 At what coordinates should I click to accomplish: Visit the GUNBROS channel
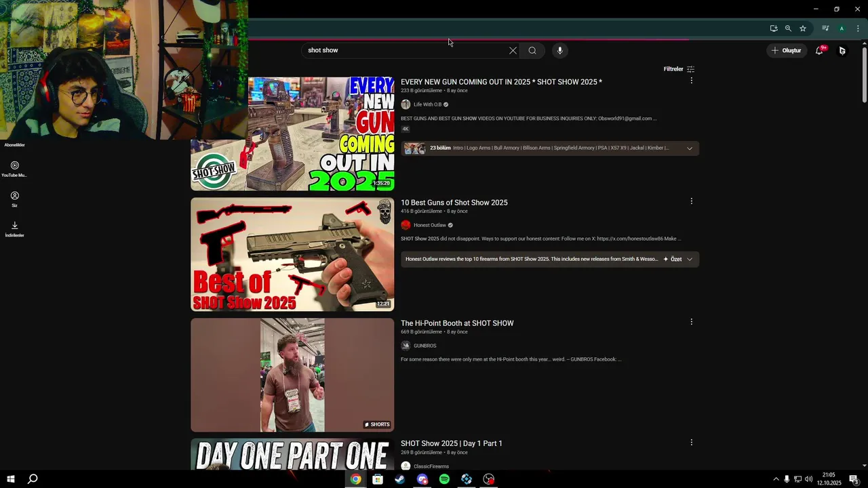(425, 346)
